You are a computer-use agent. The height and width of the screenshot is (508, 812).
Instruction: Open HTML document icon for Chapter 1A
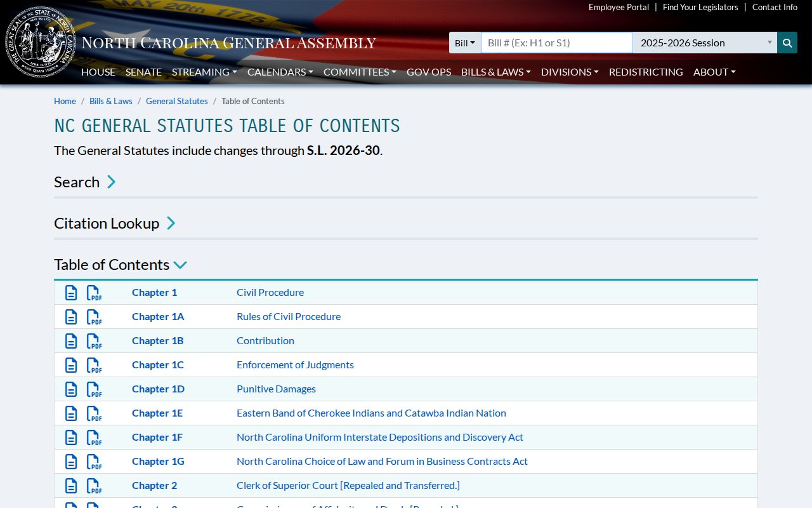(72, 317)
